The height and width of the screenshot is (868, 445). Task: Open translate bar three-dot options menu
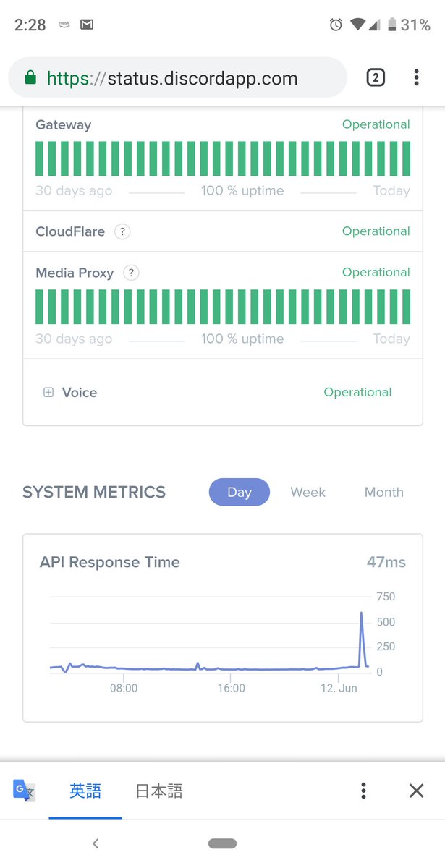point(363,791)
